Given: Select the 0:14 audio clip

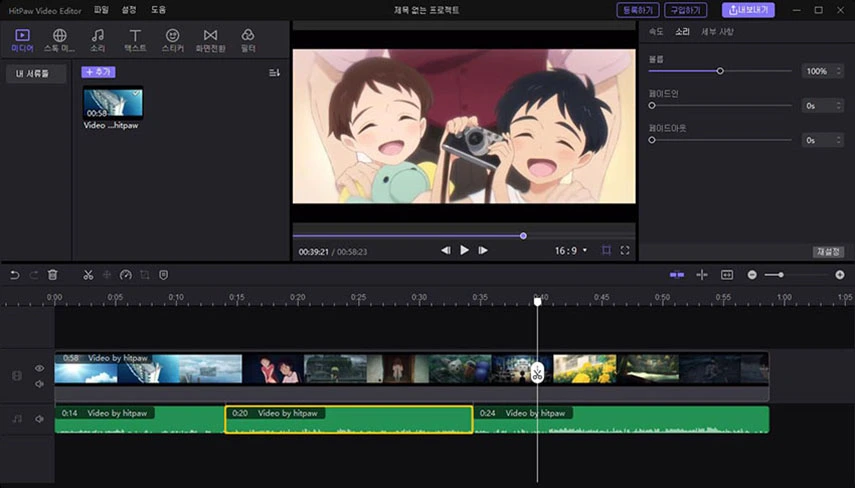Looking at the screenshot, I should [x=140, y=419].
